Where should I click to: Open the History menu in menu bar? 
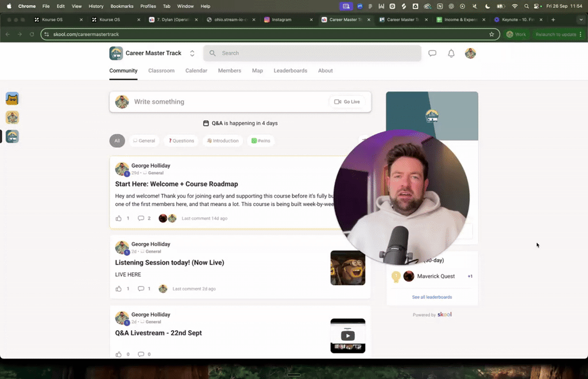pyautogui.click(x=96, y=6)
